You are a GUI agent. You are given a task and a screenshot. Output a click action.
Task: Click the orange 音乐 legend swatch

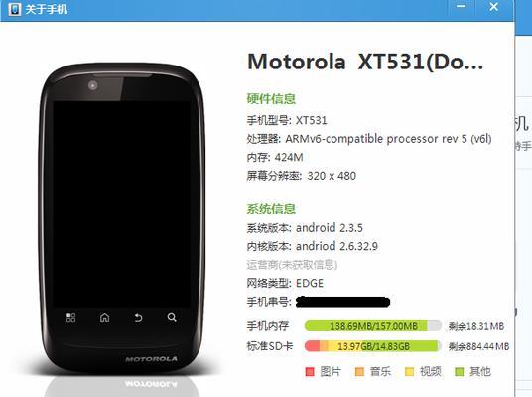tap(359, 372)
